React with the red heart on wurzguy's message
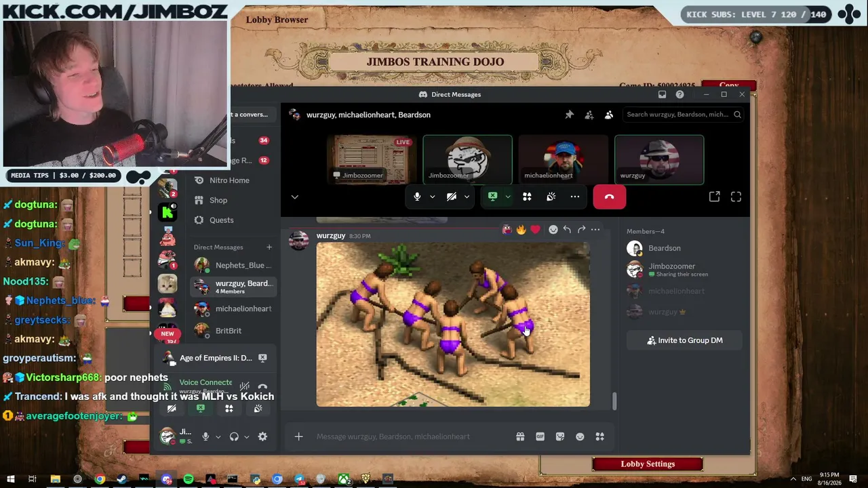 click(x=535, y=230)
